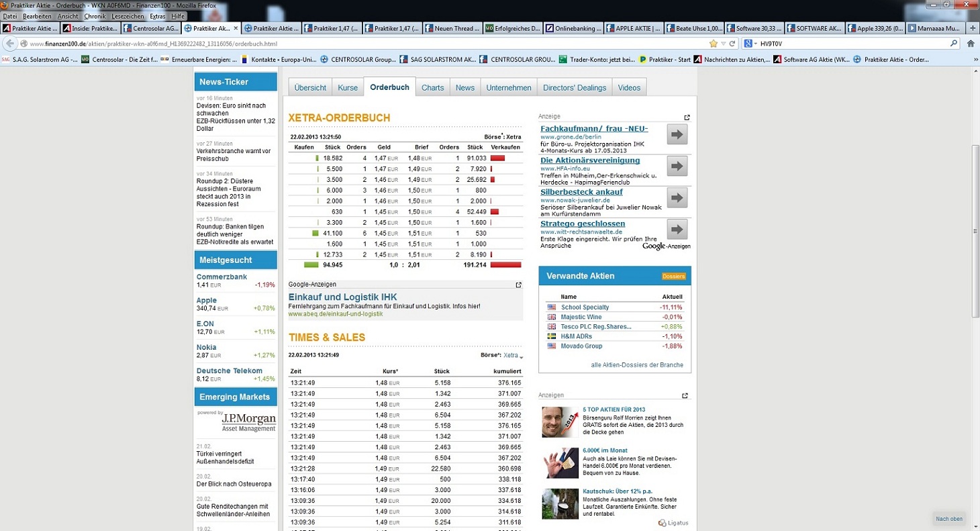Open a new tab with the plus button
This screenshot has height=531, width=980.
click(973, 28)
